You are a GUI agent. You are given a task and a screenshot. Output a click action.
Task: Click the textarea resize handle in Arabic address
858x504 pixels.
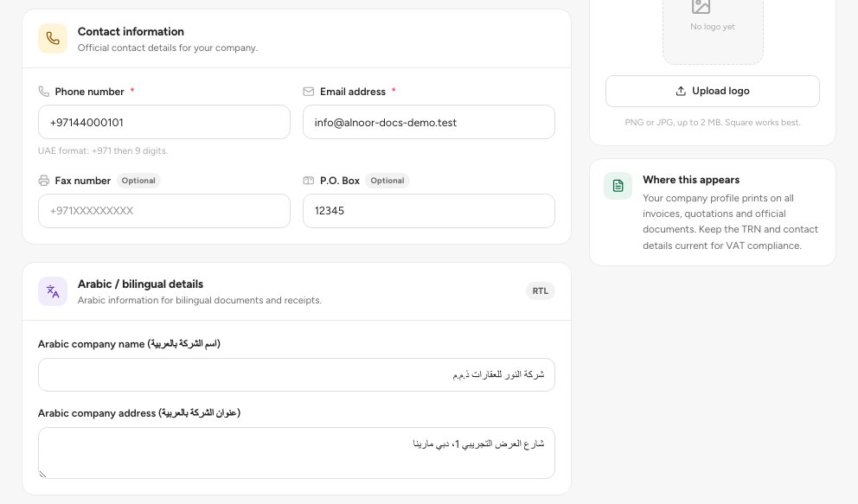(x=42, y=474)
